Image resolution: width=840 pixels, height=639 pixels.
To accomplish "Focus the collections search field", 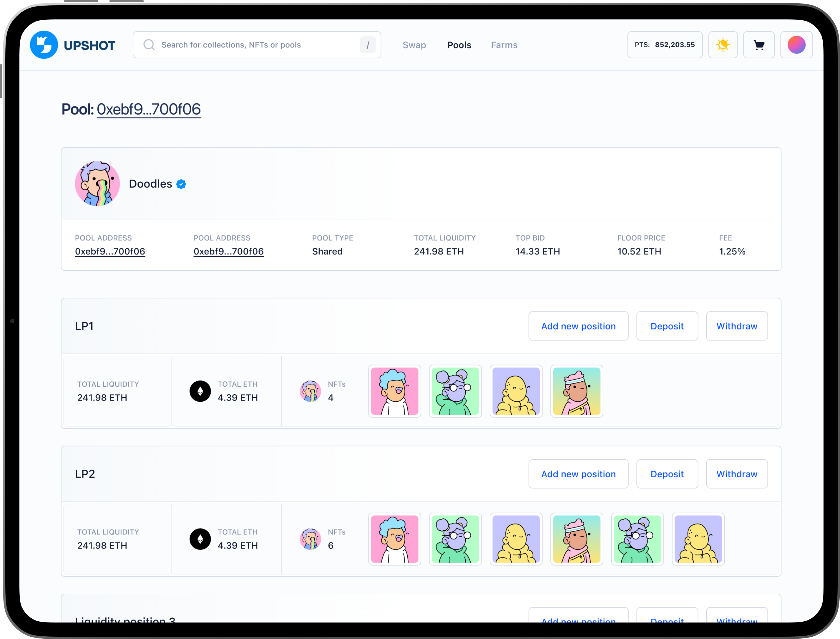I will [251, 45].
